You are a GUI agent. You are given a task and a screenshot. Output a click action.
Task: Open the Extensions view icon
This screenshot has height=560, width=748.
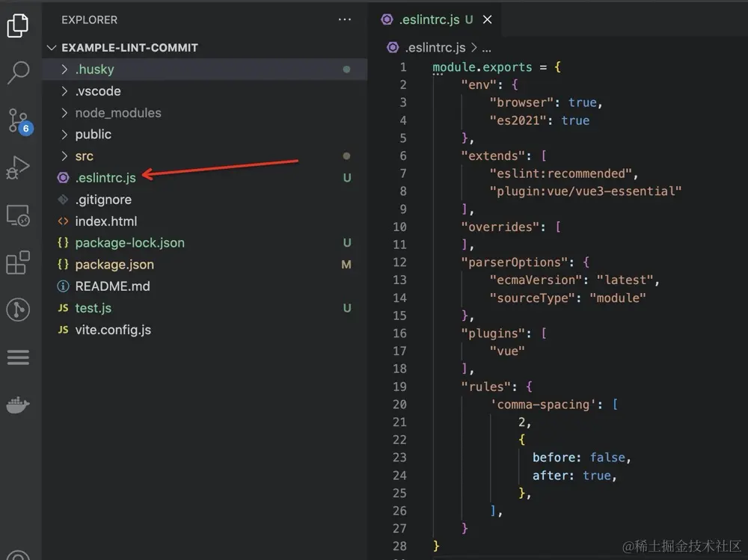click(18, 262)
